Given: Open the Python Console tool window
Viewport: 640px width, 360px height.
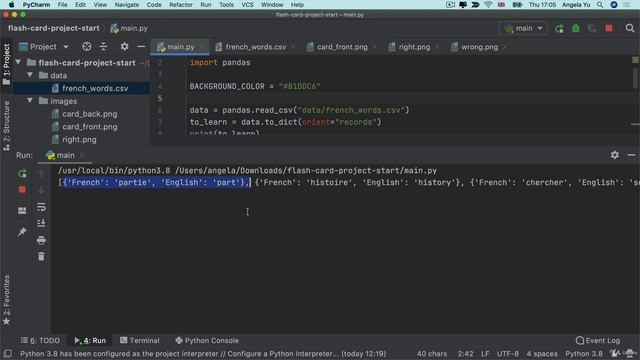Looking at the screenshot, I should coord(207,340).
